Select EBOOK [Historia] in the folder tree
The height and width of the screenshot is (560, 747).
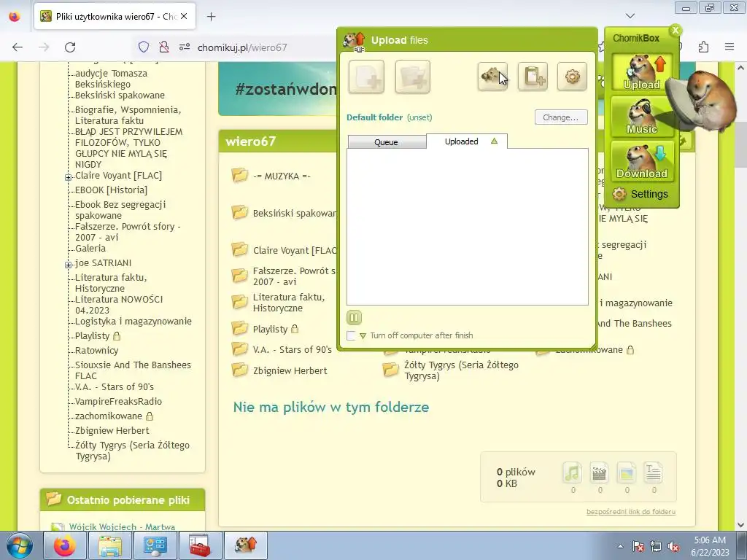click(x=111, y=190)
